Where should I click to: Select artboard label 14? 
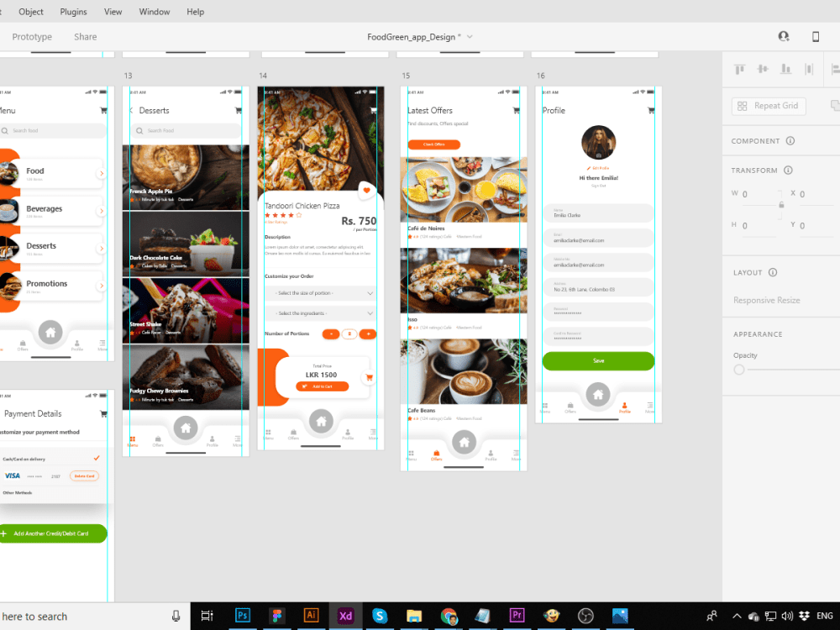pos(262,76)
